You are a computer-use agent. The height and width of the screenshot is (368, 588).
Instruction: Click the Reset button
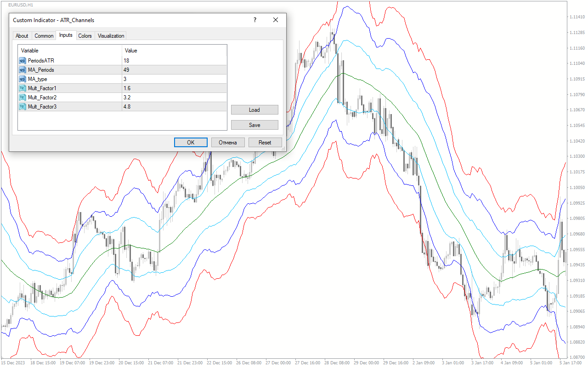click(265, 143)
